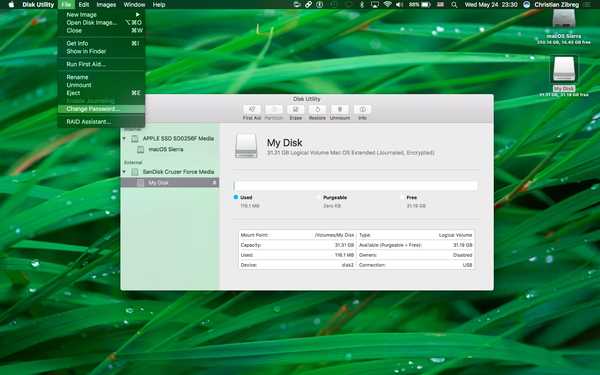Choose Unmount in the File menu

tap(101, 85)
